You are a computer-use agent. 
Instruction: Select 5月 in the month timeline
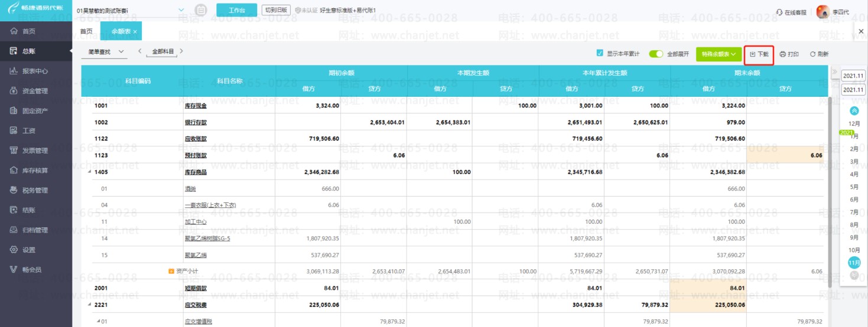click(854, 187)
